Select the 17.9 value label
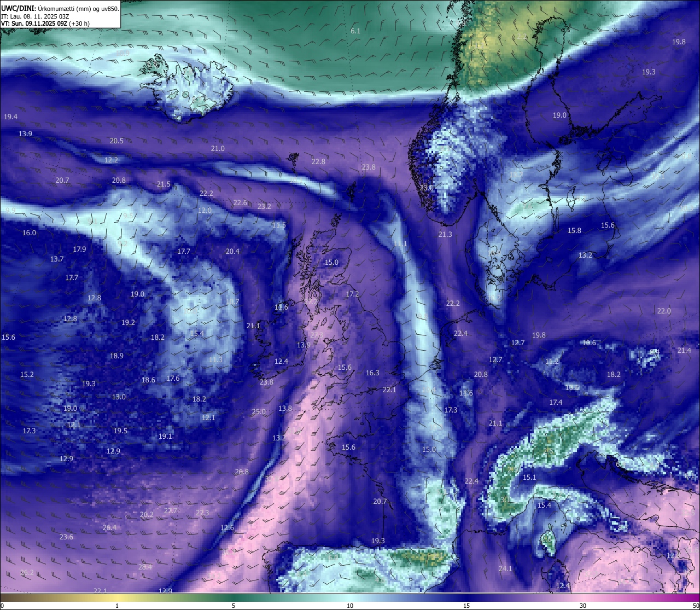 [x=79, y=249]
